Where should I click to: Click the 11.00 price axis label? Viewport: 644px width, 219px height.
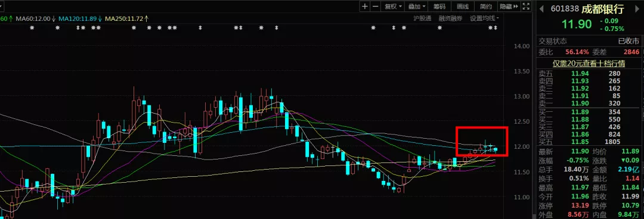tap(521, 197)
